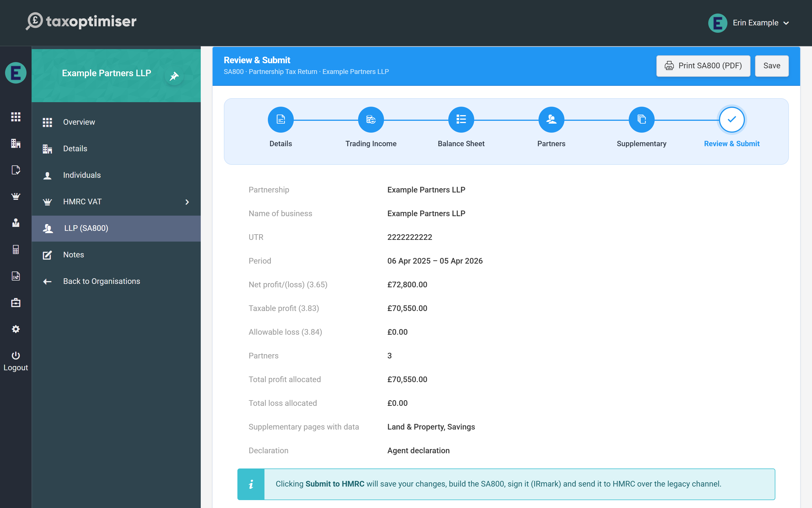Click the HMRC VAT crown icon in the sidebar

(x=47, y=202)
